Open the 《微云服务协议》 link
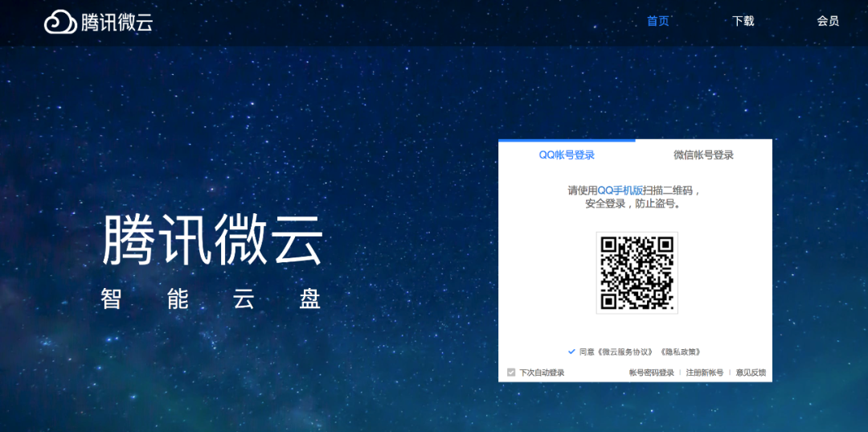This screenshot has width=868, height=432. coord(627,352)
